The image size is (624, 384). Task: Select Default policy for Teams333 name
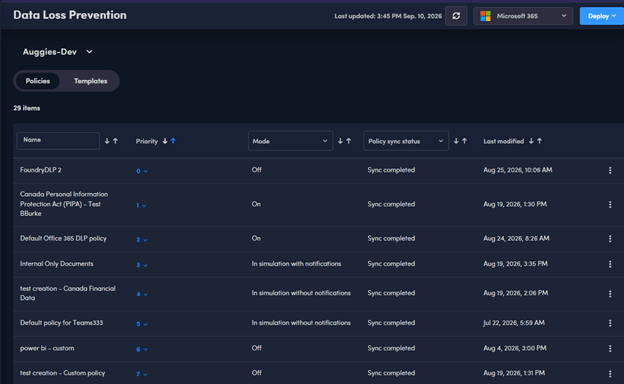pyautogui.click(x=61, y=323)
